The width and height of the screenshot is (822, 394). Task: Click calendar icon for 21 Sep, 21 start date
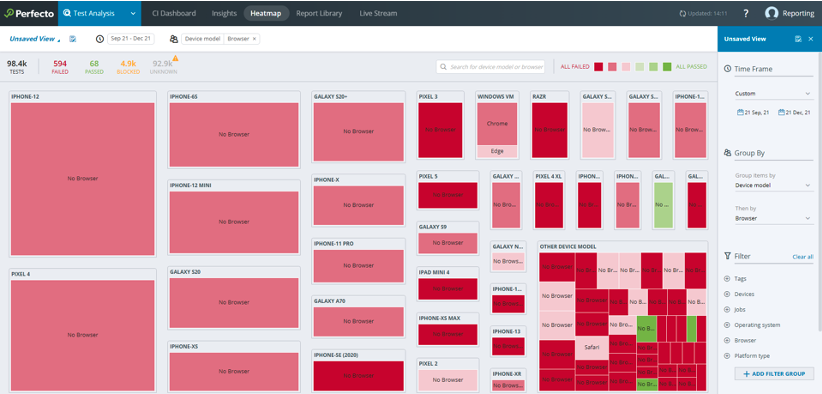[740, 112]
